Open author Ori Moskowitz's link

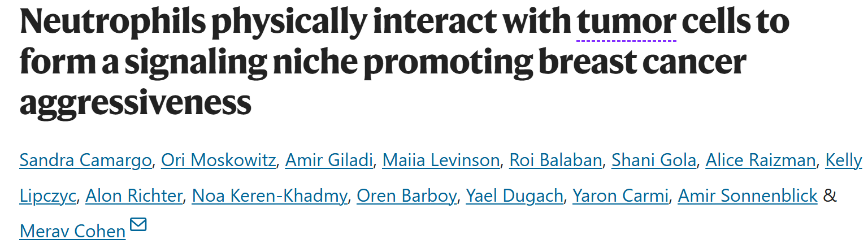click(x=219, y=160)
